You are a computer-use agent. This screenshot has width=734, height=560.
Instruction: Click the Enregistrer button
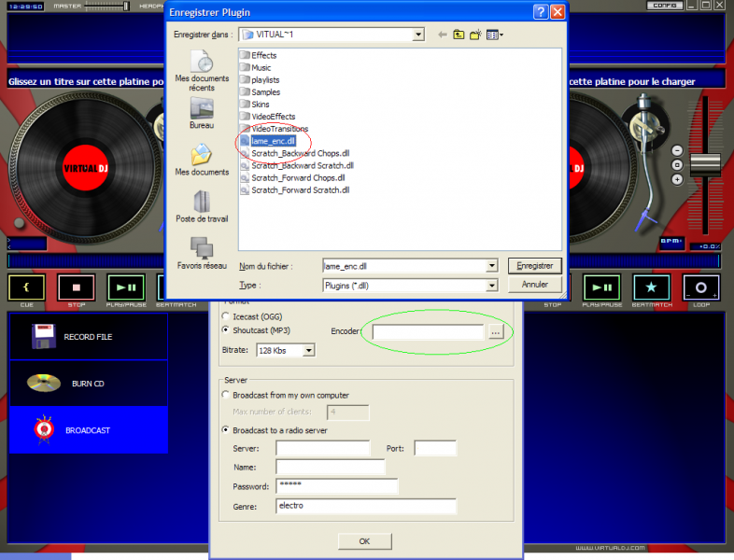(534, 266)
